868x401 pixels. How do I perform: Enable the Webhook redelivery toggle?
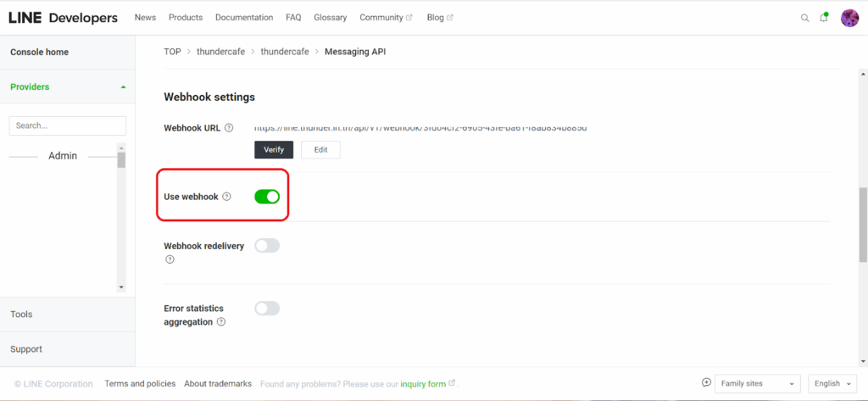267,246
